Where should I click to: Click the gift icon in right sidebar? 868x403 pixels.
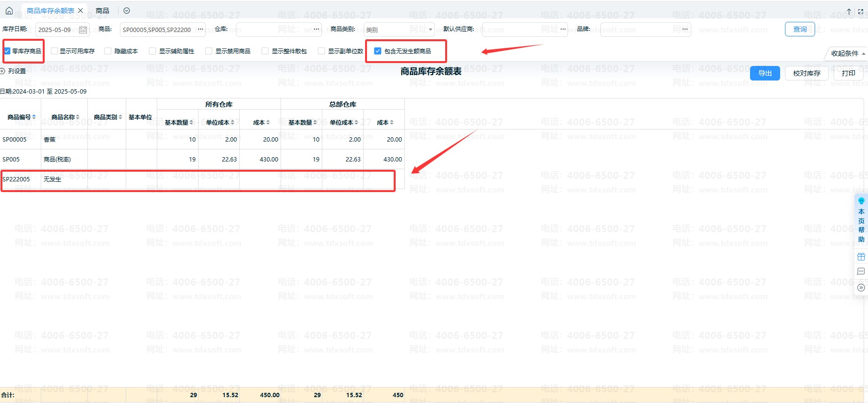point(861,257)
